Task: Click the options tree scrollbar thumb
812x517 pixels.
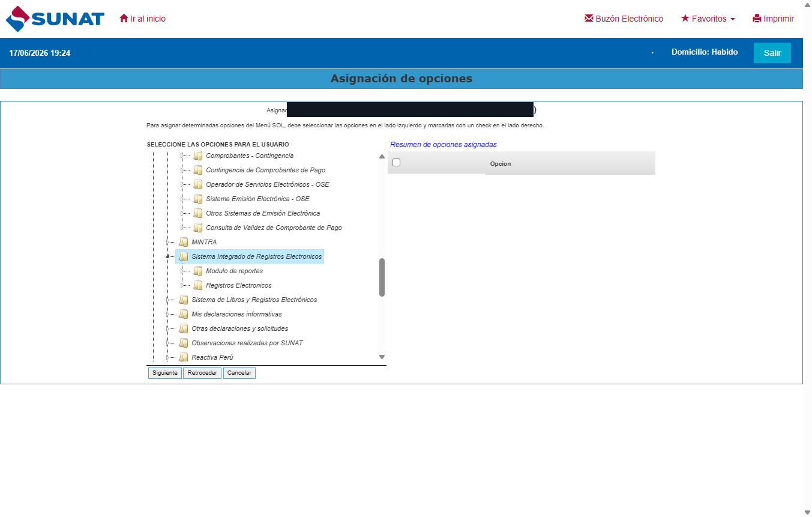Action: coord(382,277)
